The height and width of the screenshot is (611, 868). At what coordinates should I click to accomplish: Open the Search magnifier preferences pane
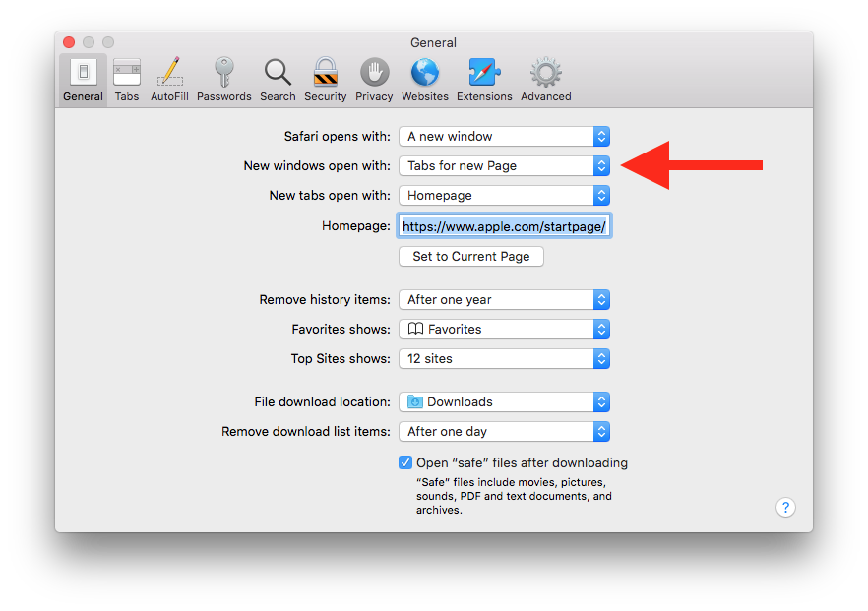278,80
